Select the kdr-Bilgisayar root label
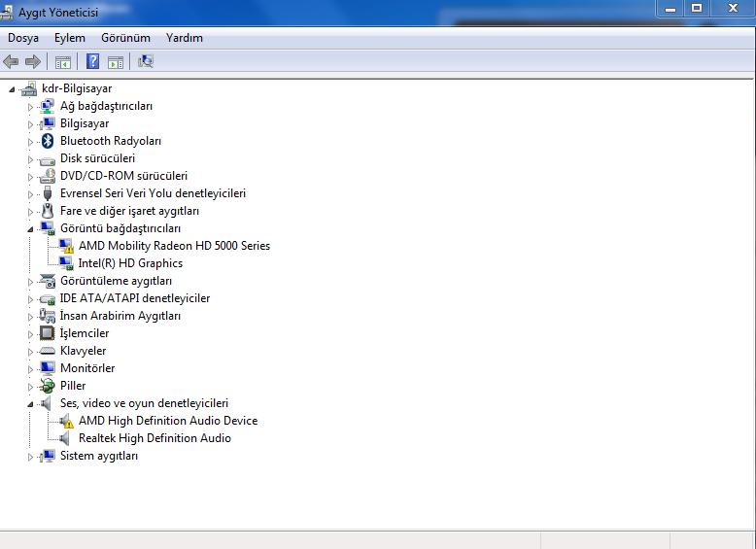756x549 pixels. point(77,88)
